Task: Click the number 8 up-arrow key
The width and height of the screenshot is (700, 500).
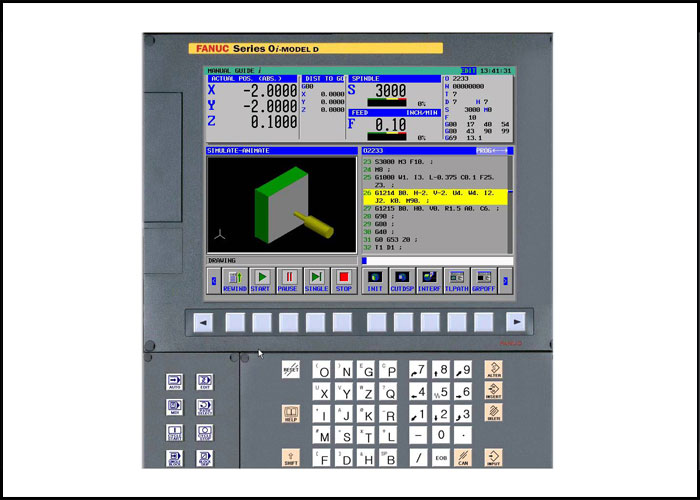Action: (x=441, y=370)
